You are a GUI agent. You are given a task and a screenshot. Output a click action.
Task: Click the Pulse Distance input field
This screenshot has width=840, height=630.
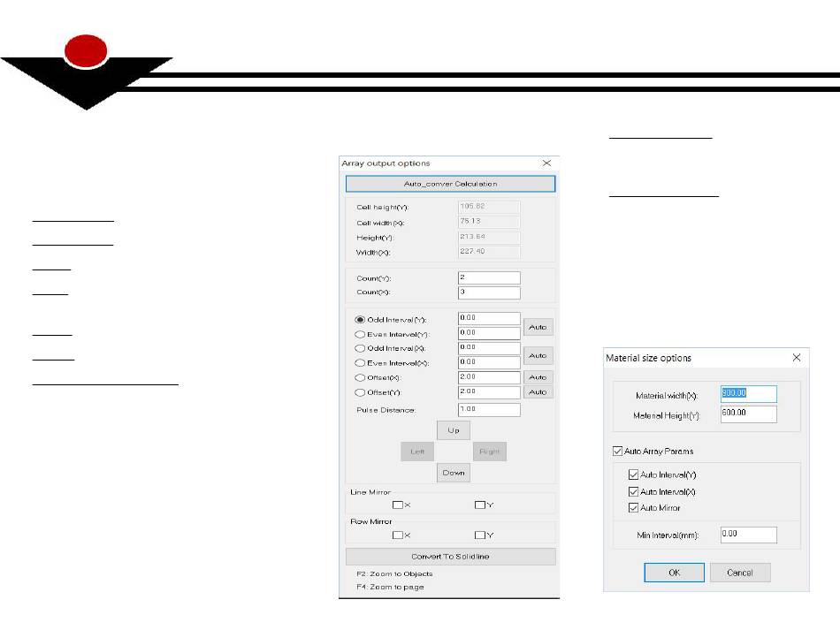click(x=489, y=410)
